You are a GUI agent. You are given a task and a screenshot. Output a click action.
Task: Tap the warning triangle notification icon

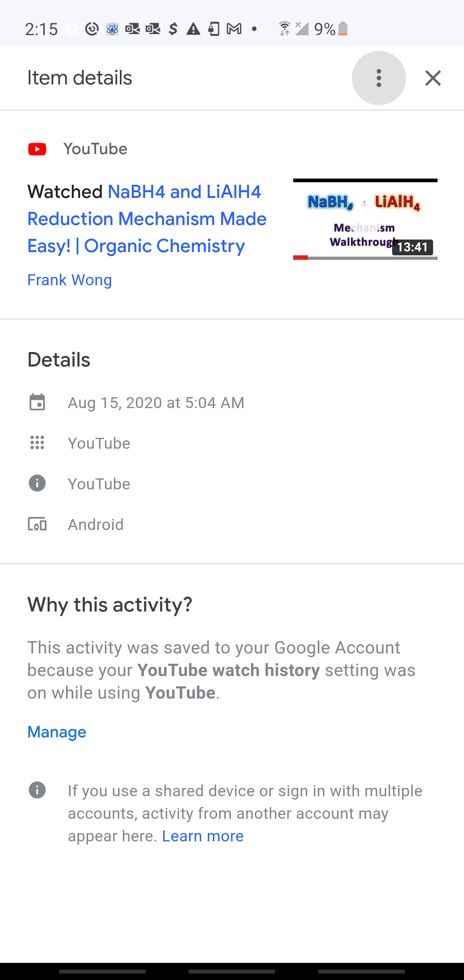click(193, 29)
